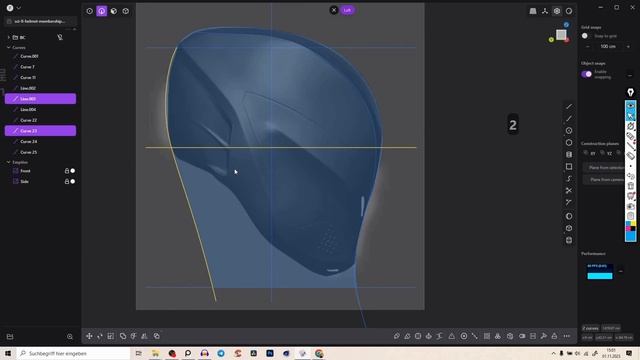Viewport: 640px width, 360px height.
Task: Switch to face selection mode
Action: point(114,11)
